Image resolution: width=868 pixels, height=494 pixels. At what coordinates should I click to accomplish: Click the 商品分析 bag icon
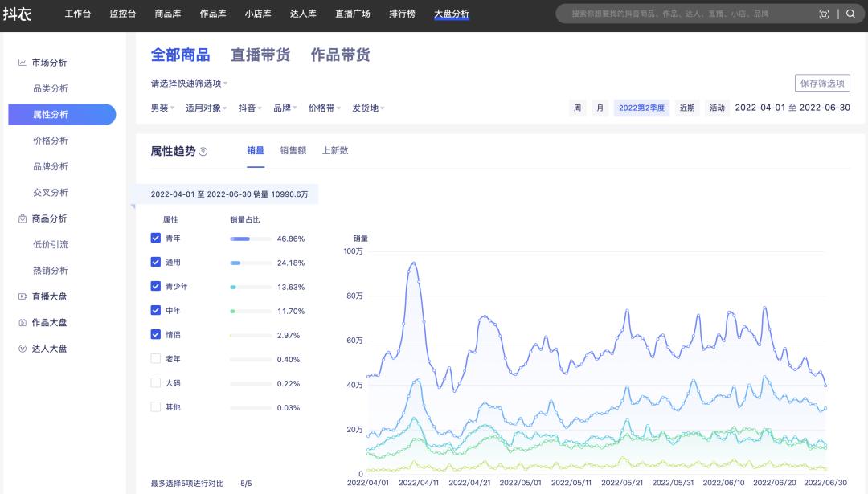pos(23,218)
